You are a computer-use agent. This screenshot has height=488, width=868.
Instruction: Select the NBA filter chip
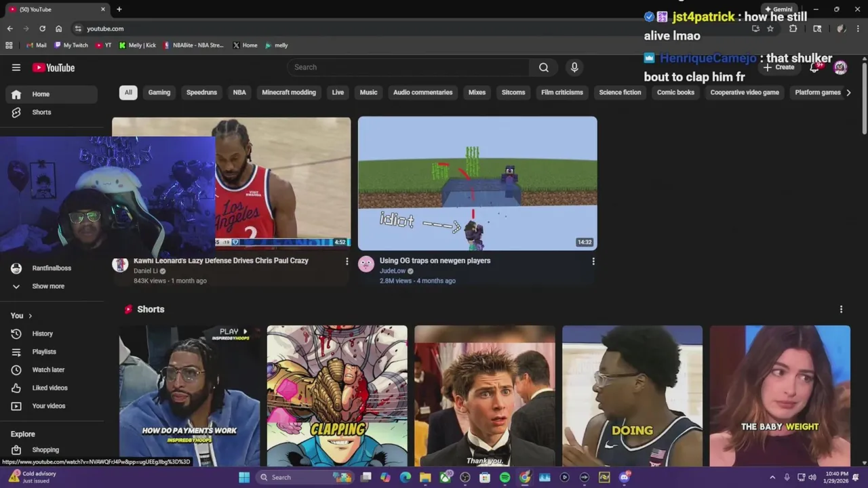pyautogui.click(x=239, y=92)
